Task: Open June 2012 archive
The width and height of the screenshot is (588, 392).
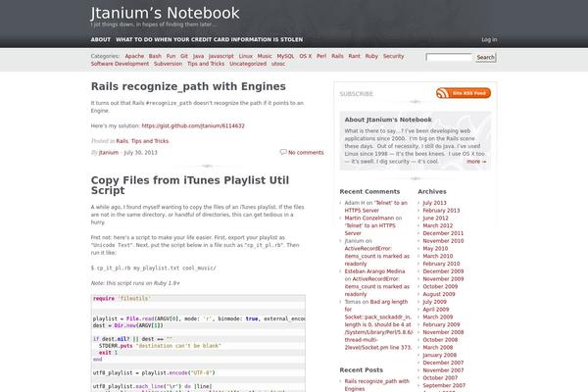Action: pos(436,218)
